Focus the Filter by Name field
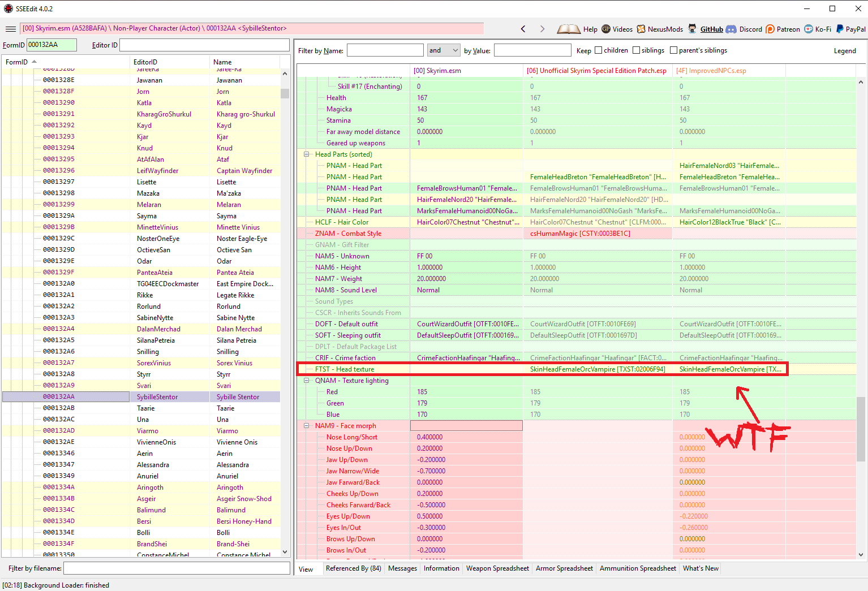This screenshot has width=868, height=591. (385, 50)
